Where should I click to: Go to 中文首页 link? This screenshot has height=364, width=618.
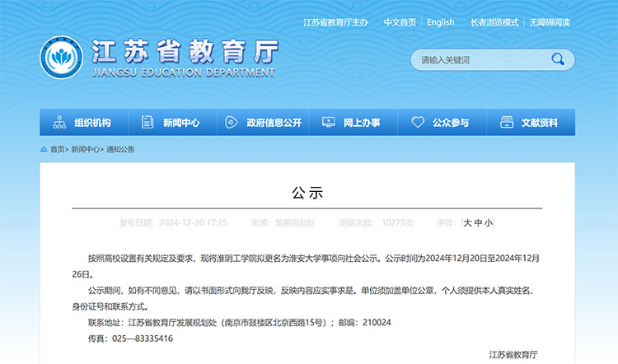point(400,22)
